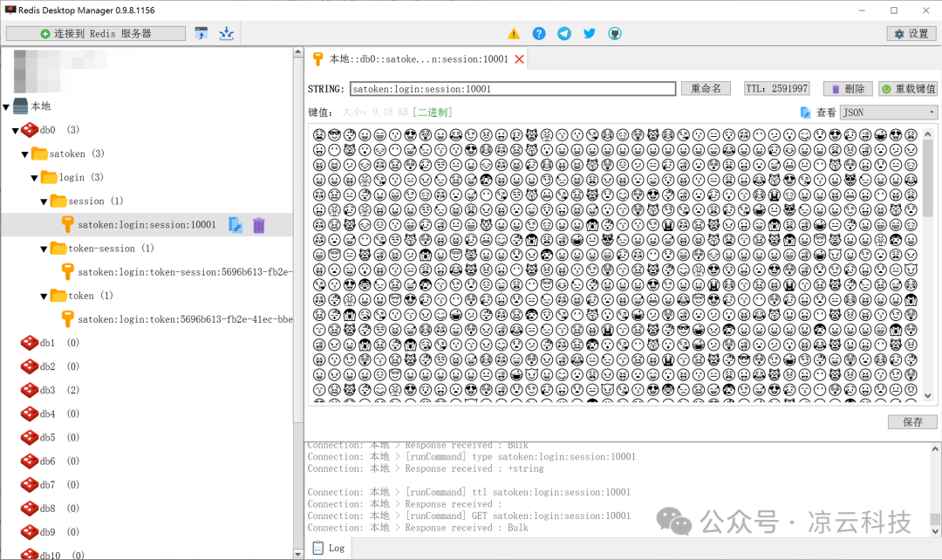
Task: Click the key icon of token-session:5696b613 entry
Action: pyautogui.click(x=67, y=271)
